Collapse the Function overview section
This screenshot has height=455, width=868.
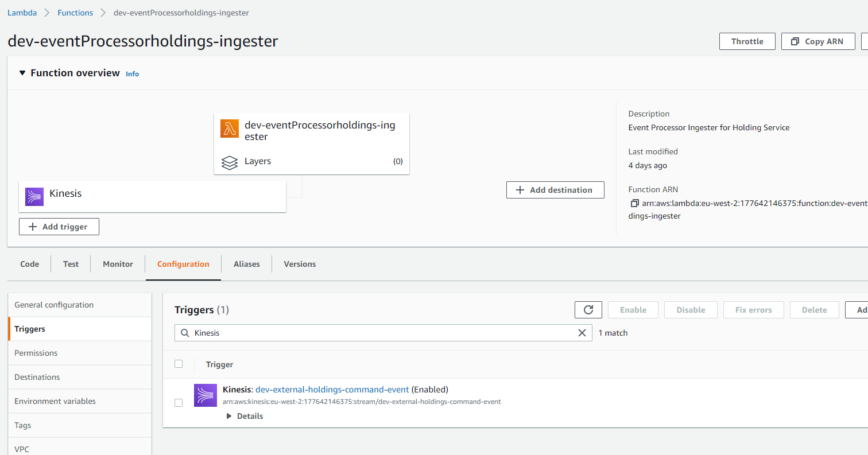(x=22, y=73)
